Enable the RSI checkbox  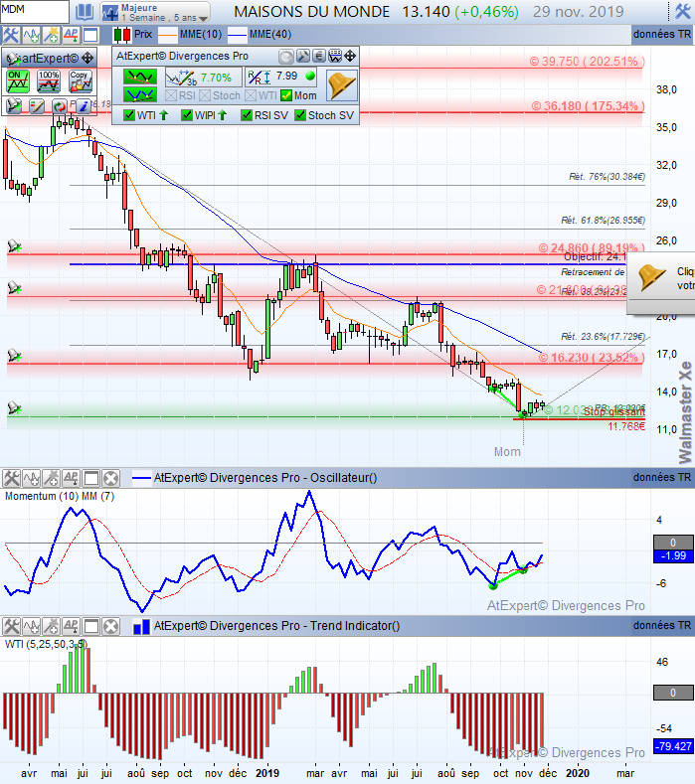pos(171,95)
